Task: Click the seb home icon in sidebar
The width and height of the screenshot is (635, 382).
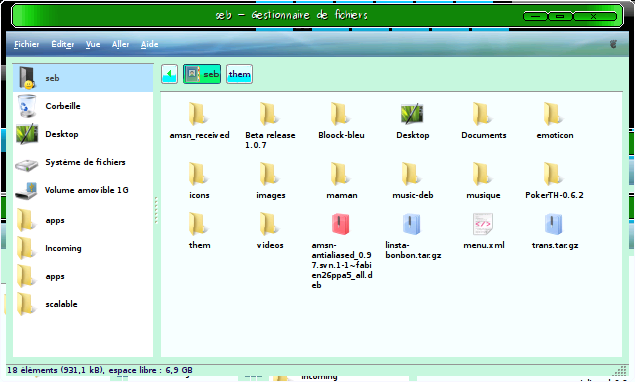Action: (x=27, y=78)
